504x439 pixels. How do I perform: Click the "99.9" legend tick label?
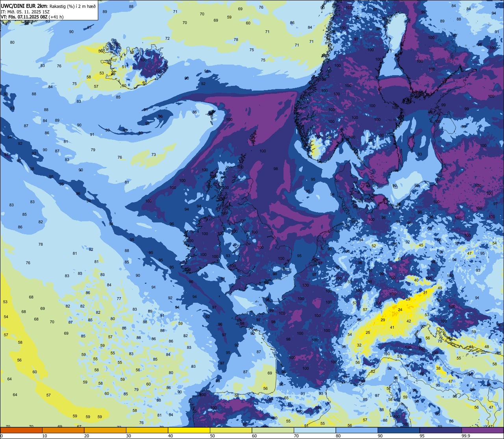point(466,436)
